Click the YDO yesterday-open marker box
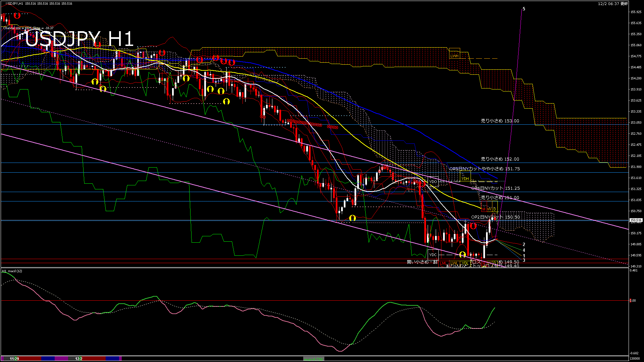 click(x=433, y=182)
